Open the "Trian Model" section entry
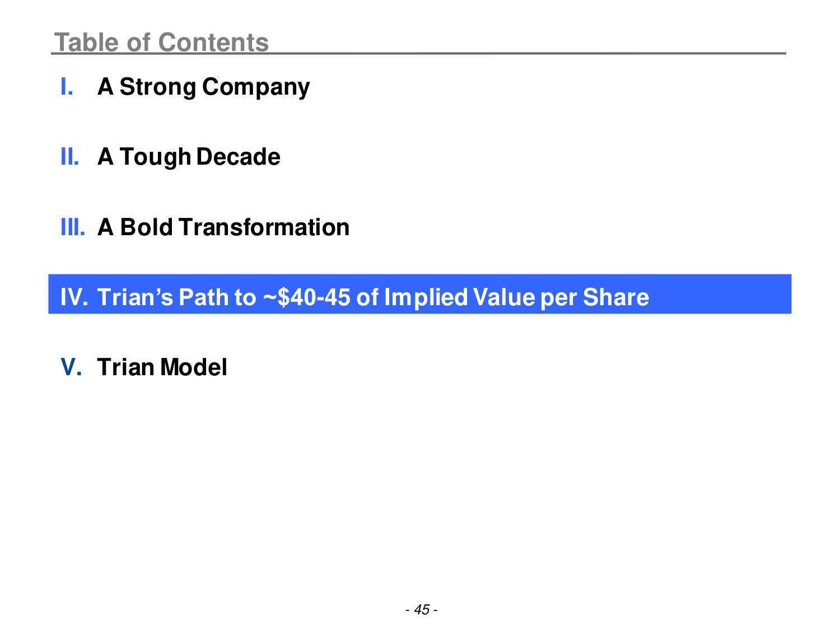 (x=162, y=367)
